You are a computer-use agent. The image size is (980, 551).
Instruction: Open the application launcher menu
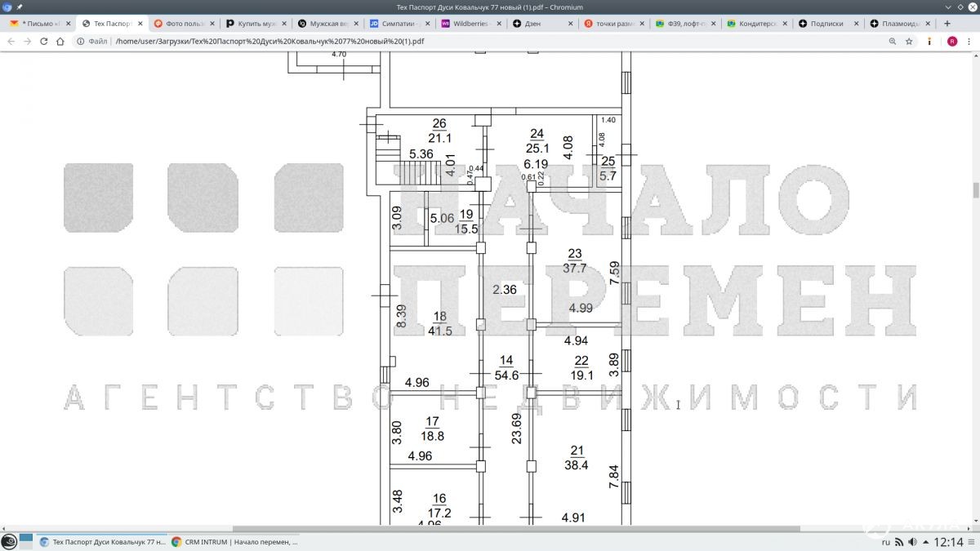(9, 542)
